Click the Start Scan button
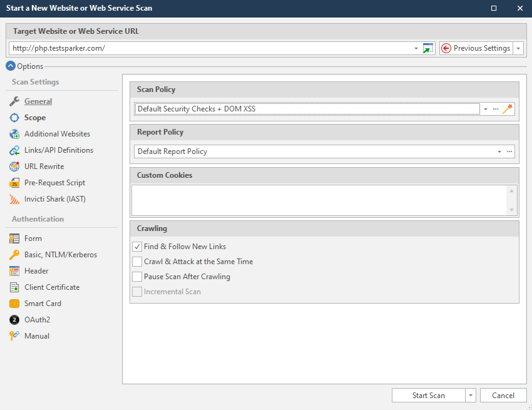The image size is (532, 410). pyautogui.click(x=427, y=395)
